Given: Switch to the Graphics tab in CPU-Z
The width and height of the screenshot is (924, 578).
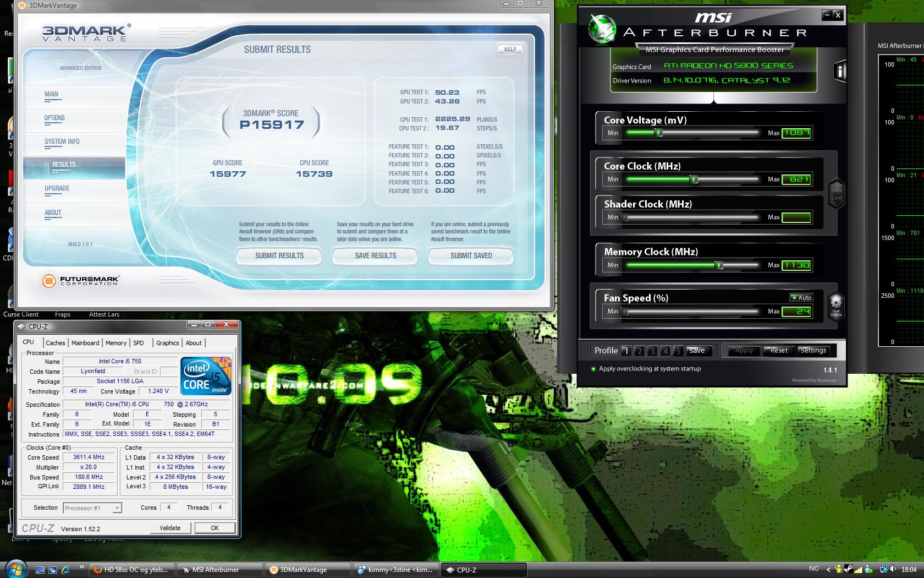Looking at the screenshot, I should tap(168, 343).
